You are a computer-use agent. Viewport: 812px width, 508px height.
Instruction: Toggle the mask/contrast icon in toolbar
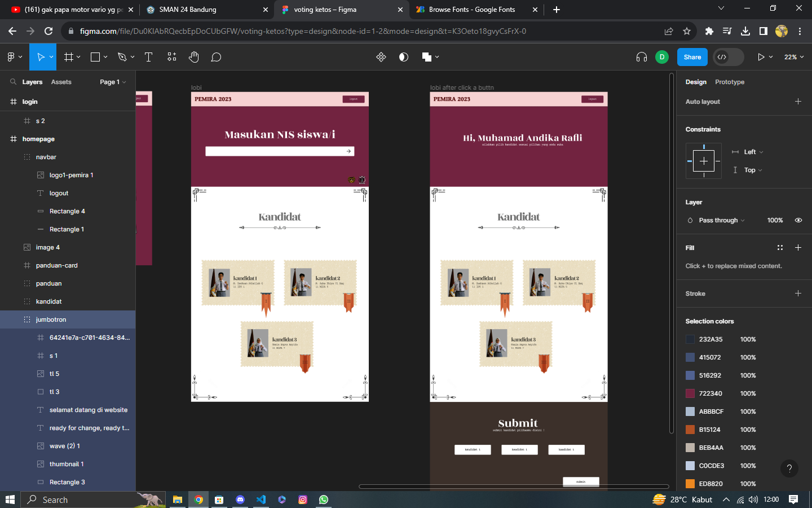point(404,57)
